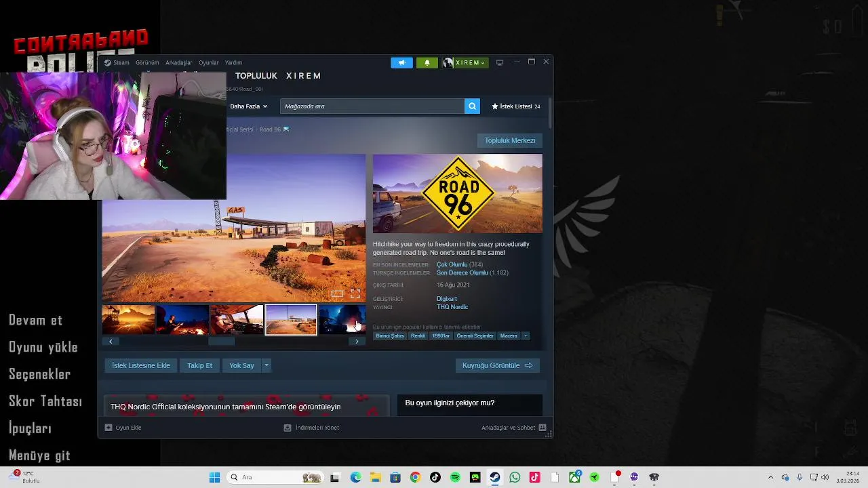Click the Mağazada ara search field

[x=372, y=106]
